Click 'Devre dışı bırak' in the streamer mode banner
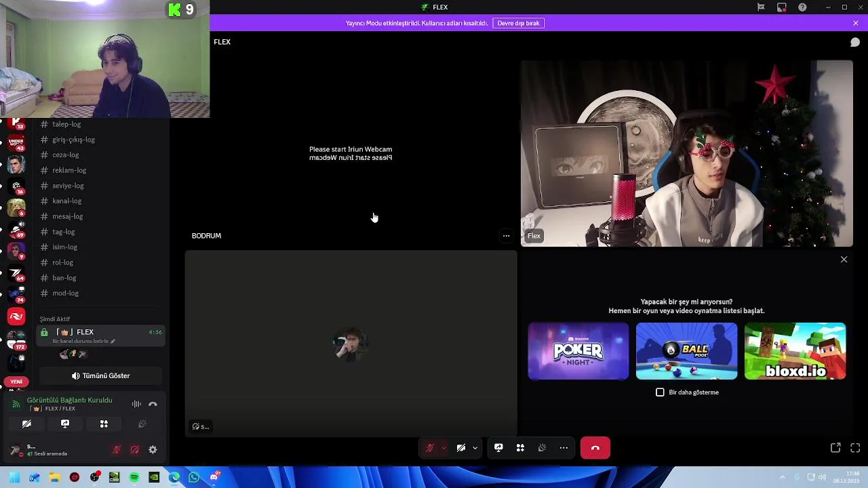Viewport: 868px width, 488px height. tap(518, 23)
